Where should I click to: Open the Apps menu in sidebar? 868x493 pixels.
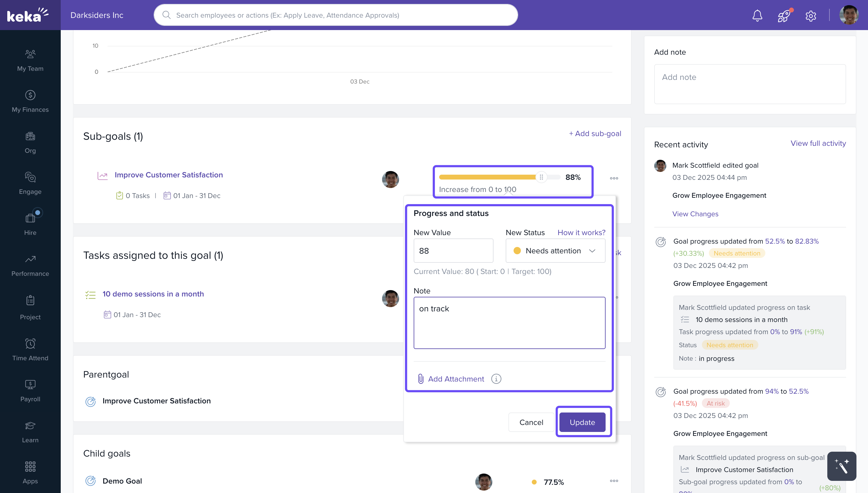[30, 472]
